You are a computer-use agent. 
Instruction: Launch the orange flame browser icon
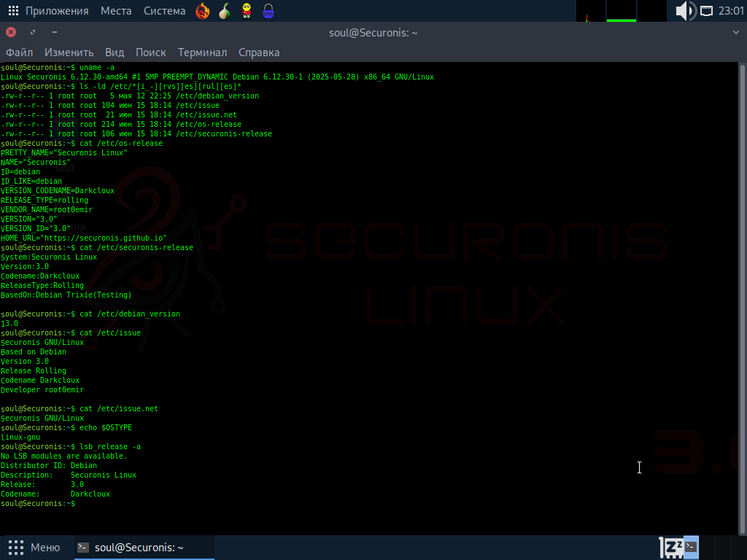click(203, 11)
